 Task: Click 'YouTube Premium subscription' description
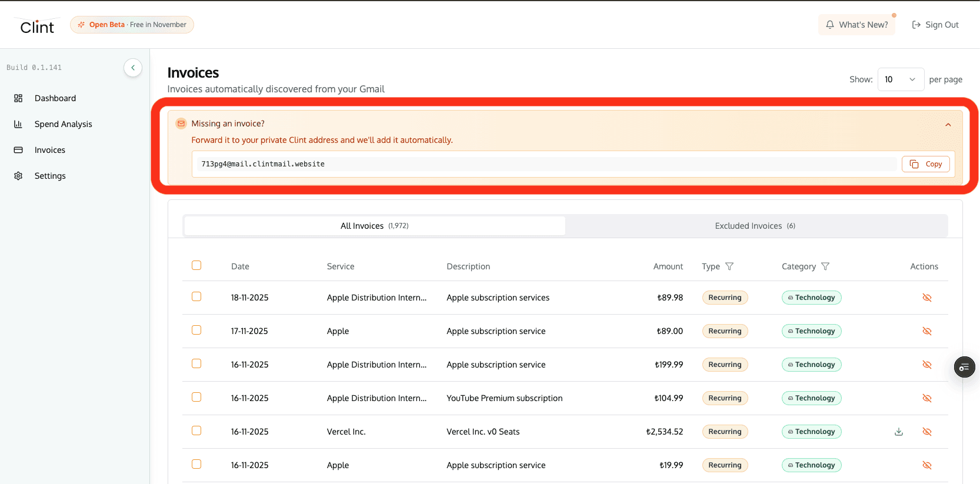[505, 398]
